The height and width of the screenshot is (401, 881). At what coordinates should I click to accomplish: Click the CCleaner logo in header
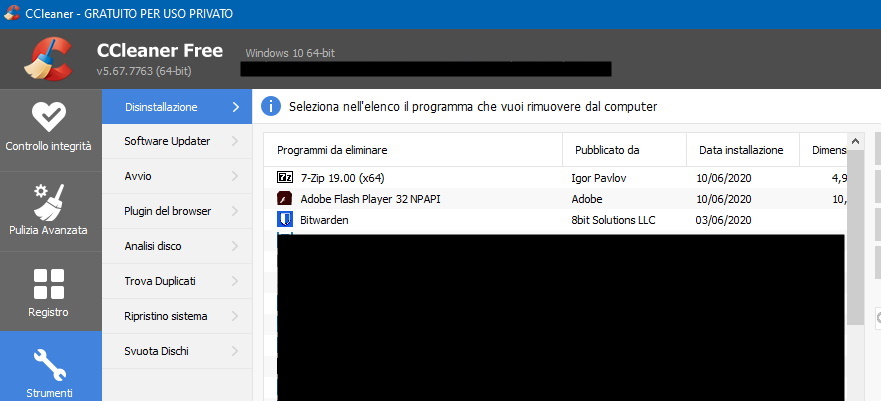tap(48, 59)
